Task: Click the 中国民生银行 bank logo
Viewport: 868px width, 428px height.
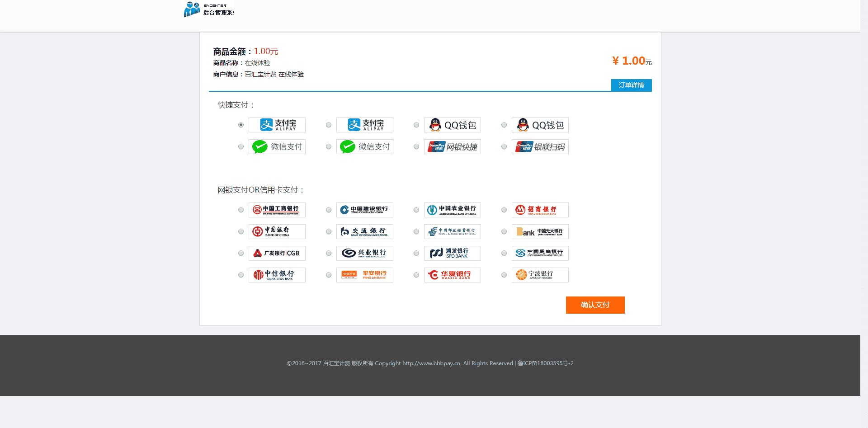Action: pyautogui.click(x=540, y=253)
